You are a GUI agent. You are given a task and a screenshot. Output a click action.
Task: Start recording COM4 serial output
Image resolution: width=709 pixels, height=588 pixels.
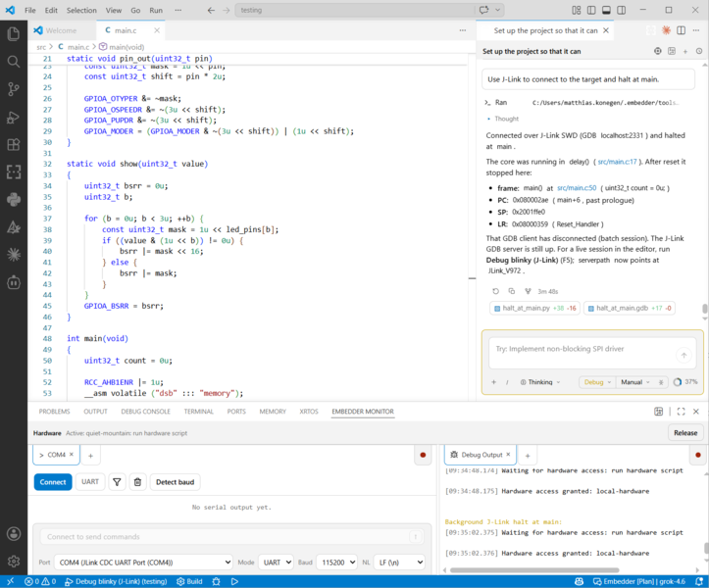click(423, 455)
